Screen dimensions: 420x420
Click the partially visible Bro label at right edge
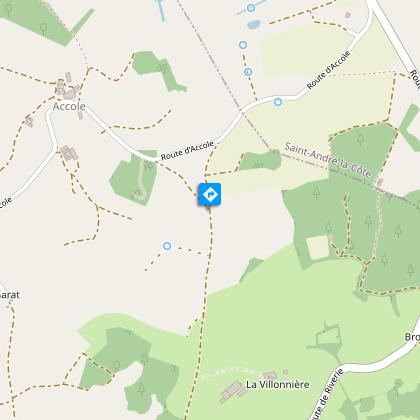pyautogui.click(x=412, y=337)
